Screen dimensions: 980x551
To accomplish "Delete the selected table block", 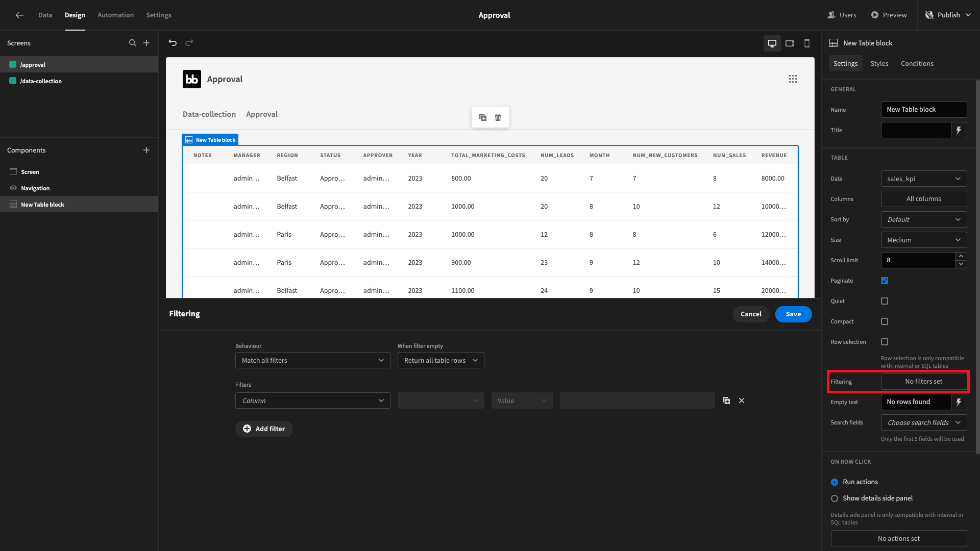I will click(x=498, y=117).
